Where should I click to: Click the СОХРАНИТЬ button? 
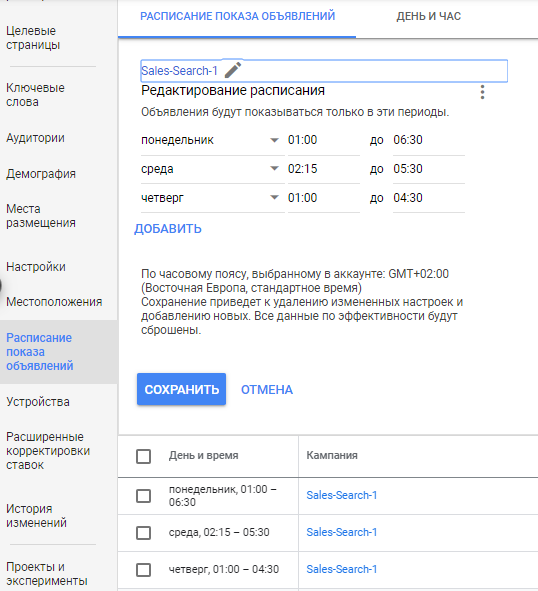coord(181,389)
